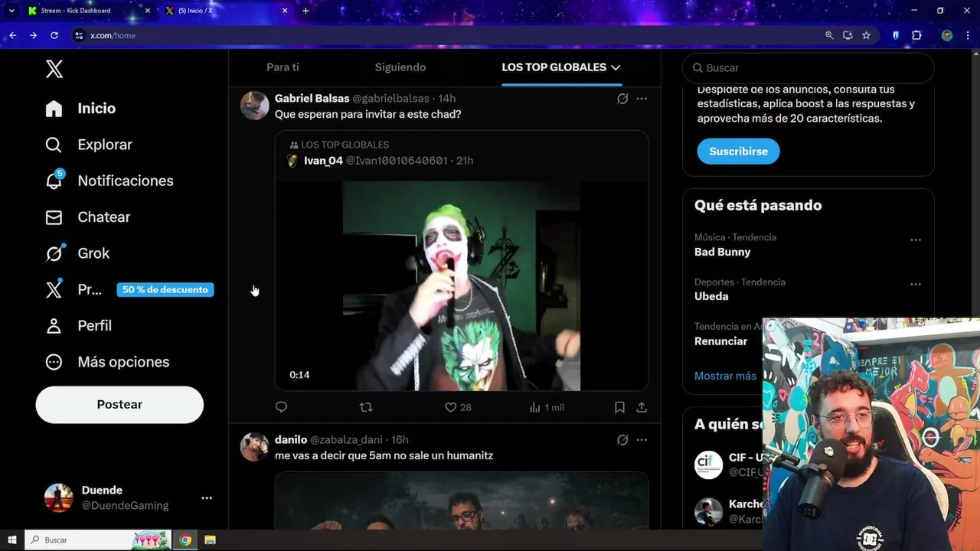Screen dimensions: 980x551
Task: View site information icon in address bar
Action: [78, 35]
